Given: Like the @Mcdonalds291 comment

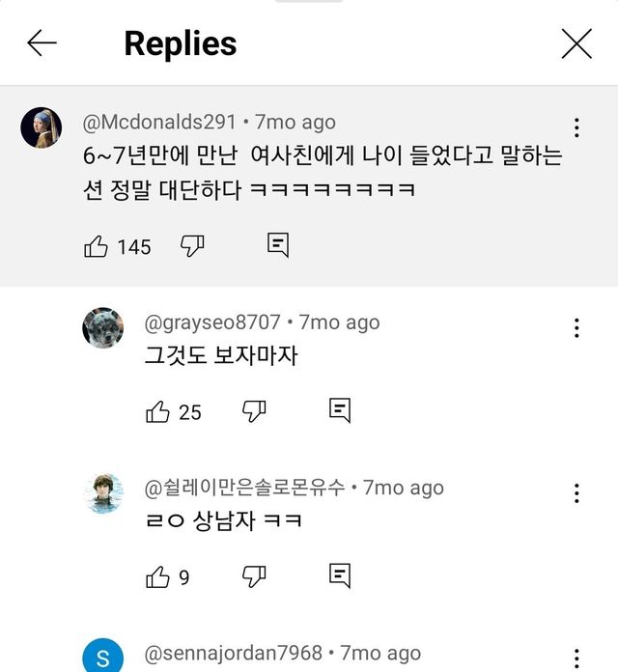Looking at the screenshot, I should coord(97,246).
